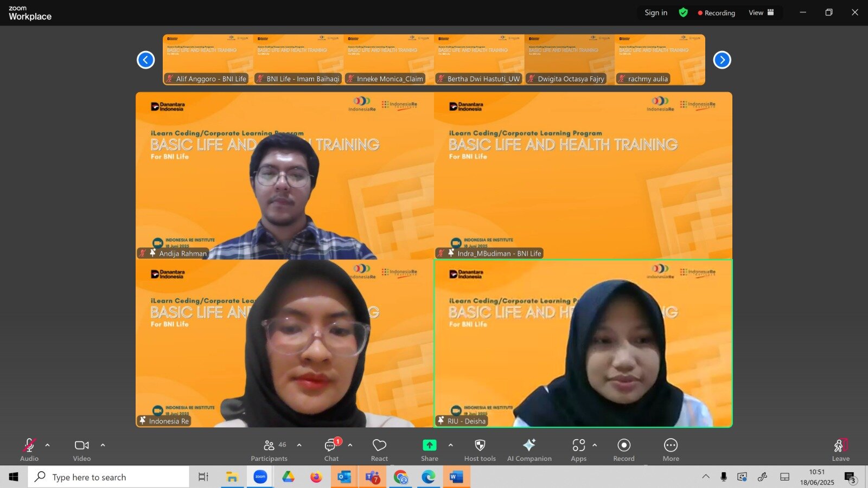
Task: Start sharing screen with Share button
Action: 429,450
